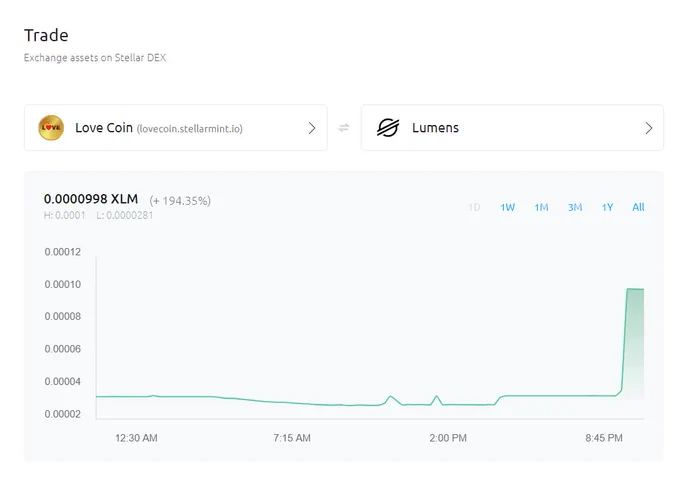
Task: Click the 0.00012 y-axis label
Action: (62, 252)
